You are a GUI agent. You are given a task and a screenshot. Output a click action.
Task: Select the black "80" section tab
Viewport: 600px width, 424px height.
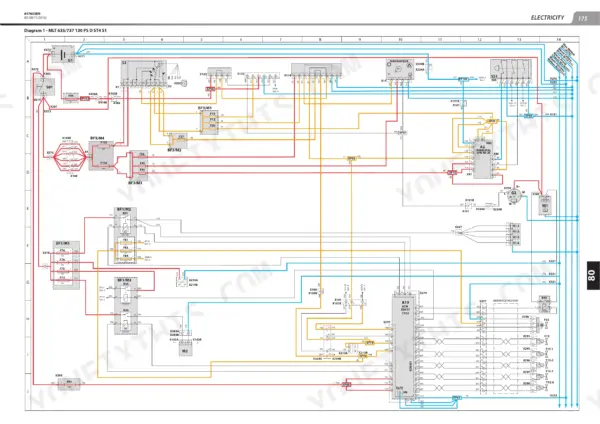coord(592,276)
